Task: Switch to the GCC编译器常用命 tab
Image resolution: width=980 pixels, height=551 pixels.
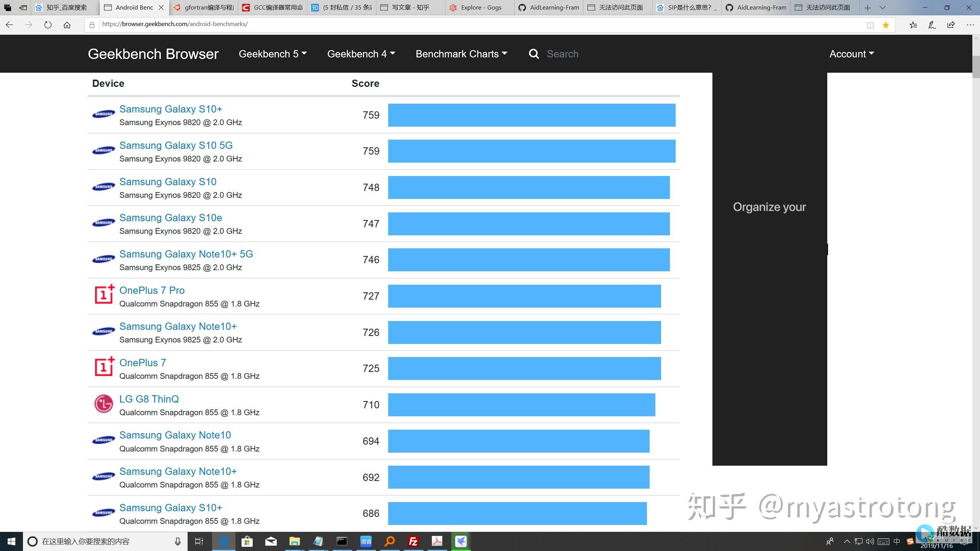Action: pyautogui.click(x=273, y=8)
